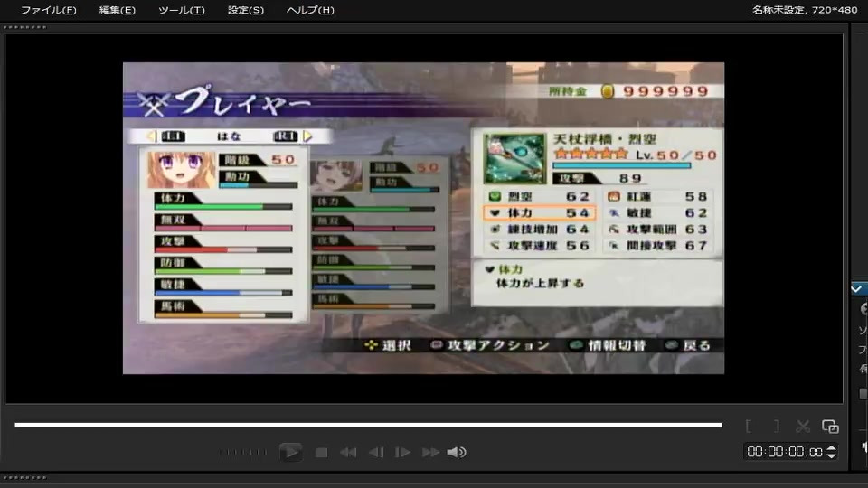Open the 設定(S) menu
Viewport: 868px width, 488px height.
coord(245,10)
